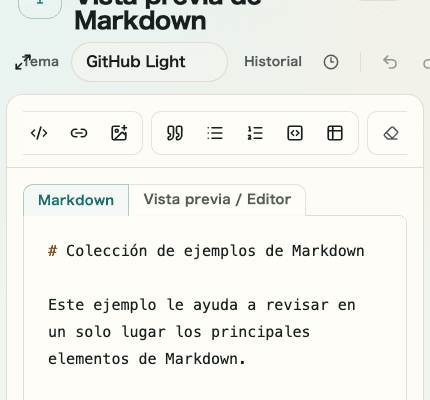This screenshot has height=400, width=430.
Task: Open history via the clock icon
Action: coord(331,62)
